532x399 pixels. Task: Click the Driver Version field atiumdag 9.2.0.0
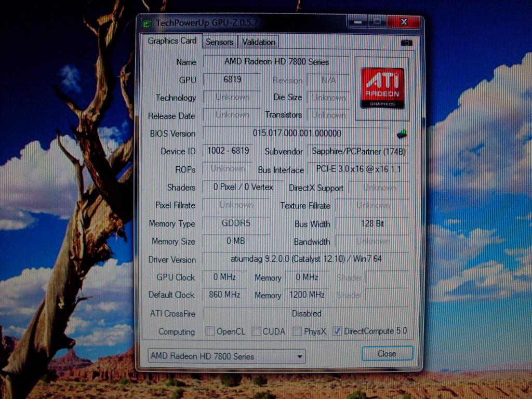tap(306, 259)
